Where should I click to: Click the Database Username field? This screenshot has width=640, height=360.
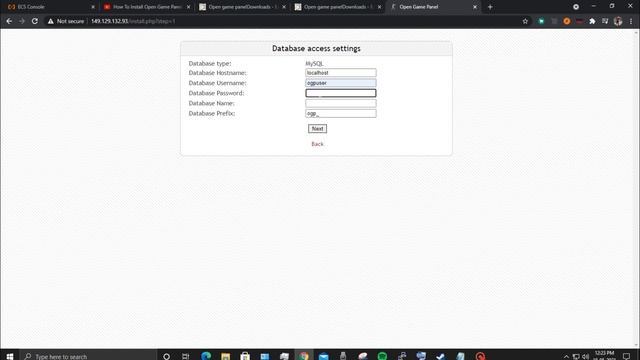[341, 83]
